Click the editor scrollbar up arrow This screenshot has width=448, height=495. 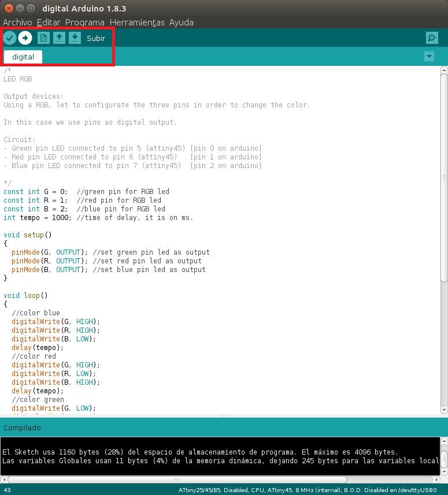click(444, 70)
